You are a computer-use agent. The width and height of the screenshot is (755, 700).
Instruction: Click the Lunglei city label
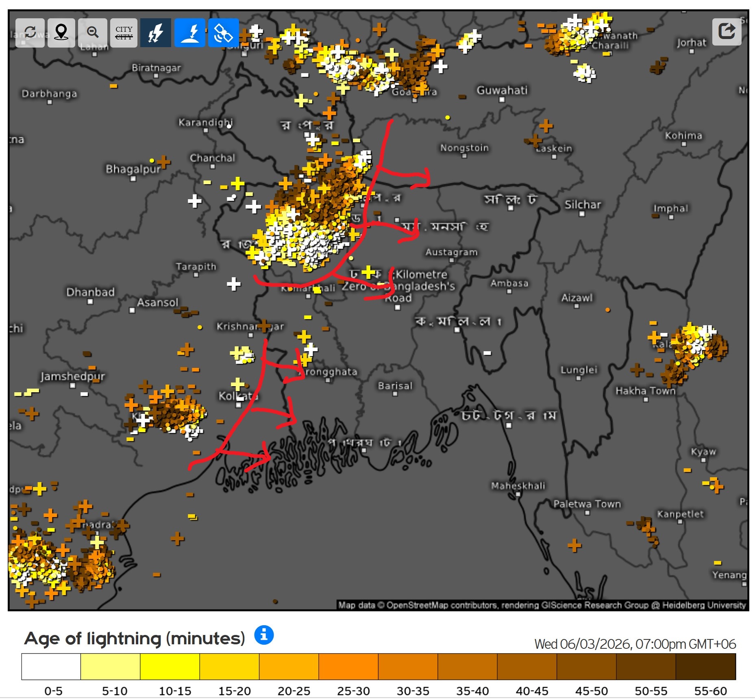(579, 370)
